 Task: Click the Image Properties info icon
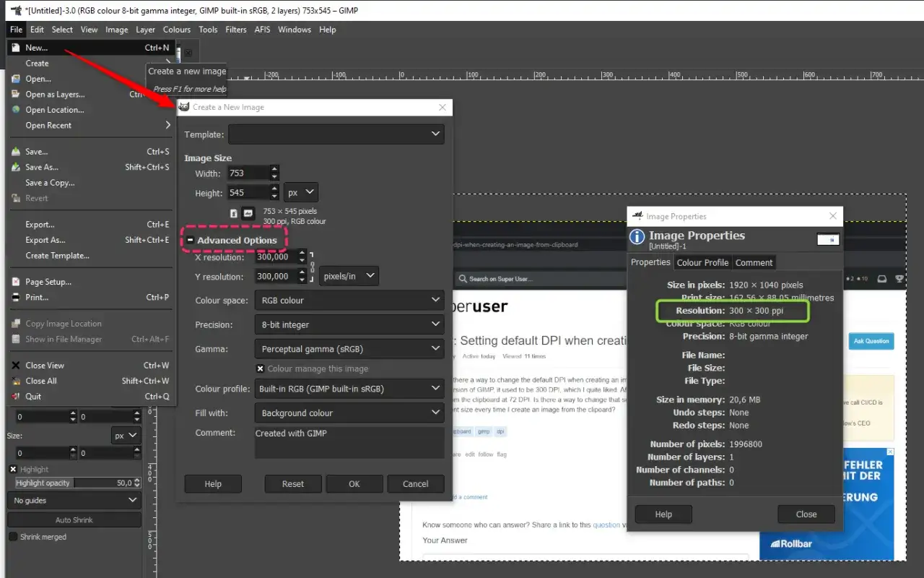pyautogui.click(x=637, y=237)
